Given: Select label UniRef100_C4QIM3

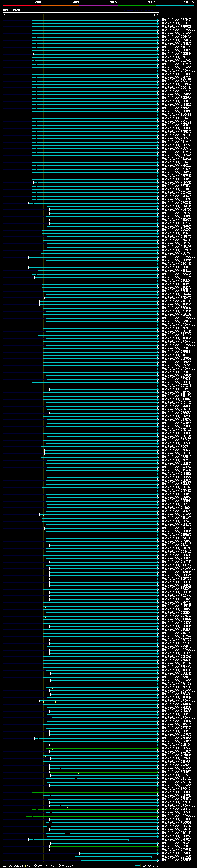Looking at the screenshot, I should 177,833.
